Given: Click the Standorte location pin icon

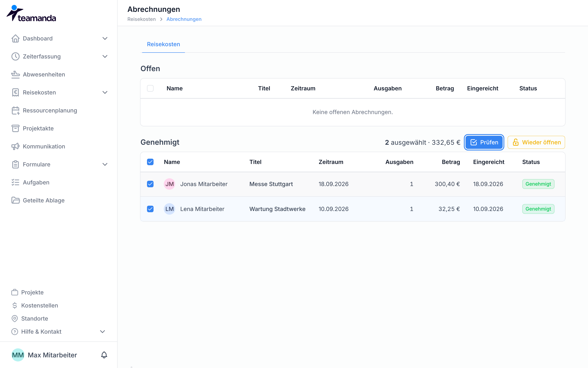Looking at the screenshot, I should click(x=14, y=319).
